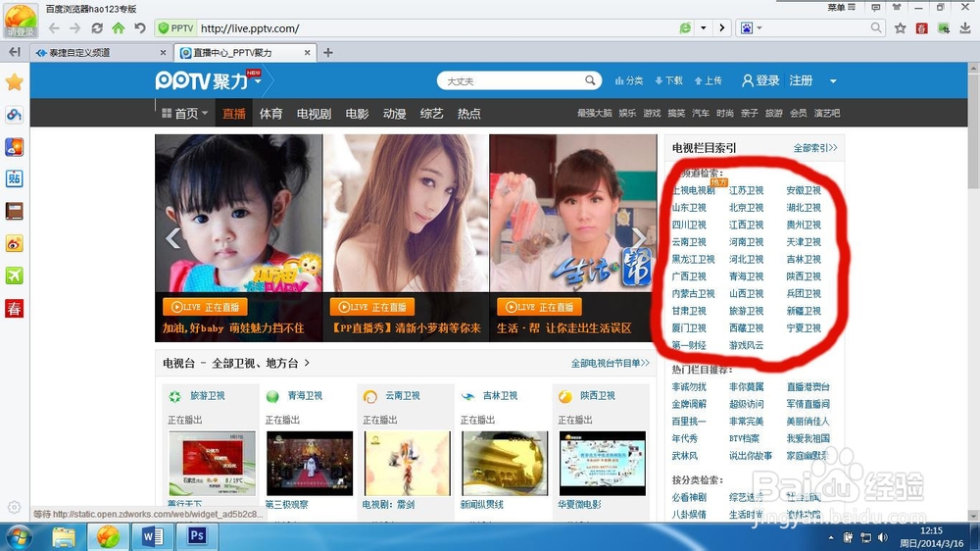Play the 生活·帮 live broadcast button
Image resolution: width=980 pixels, height=551 pixels.
pyautogui.click(x=539, y=307)
